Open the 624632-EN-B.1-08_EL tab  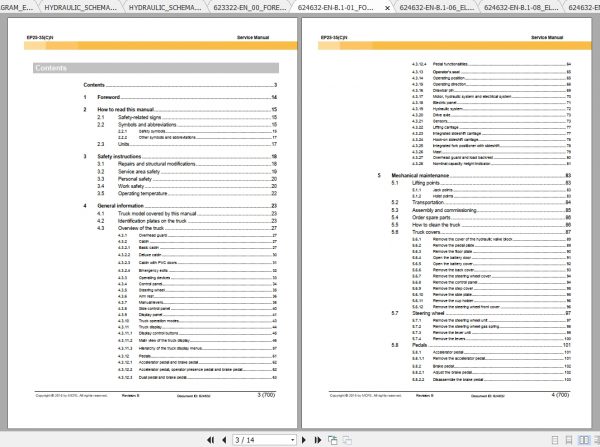[521, 7]
